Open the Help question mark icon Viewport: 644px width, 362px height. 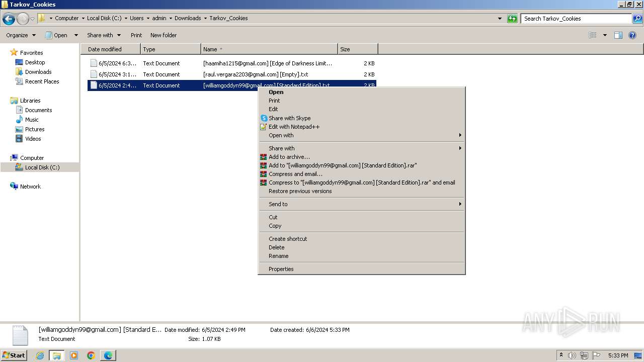[633, 35]
